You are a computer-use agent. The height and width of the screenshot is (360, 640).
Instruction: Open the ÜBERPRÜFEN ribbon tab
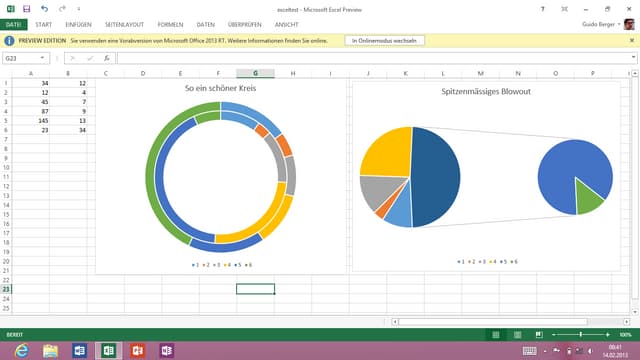coord(244,24)
